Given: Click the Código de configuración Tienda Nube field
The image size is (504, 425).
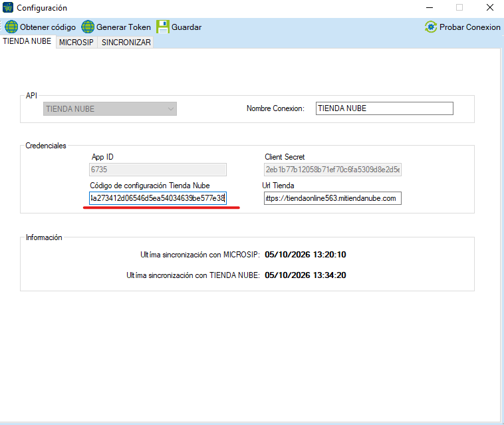Looking at the screenshot, I should pos(158,198).
